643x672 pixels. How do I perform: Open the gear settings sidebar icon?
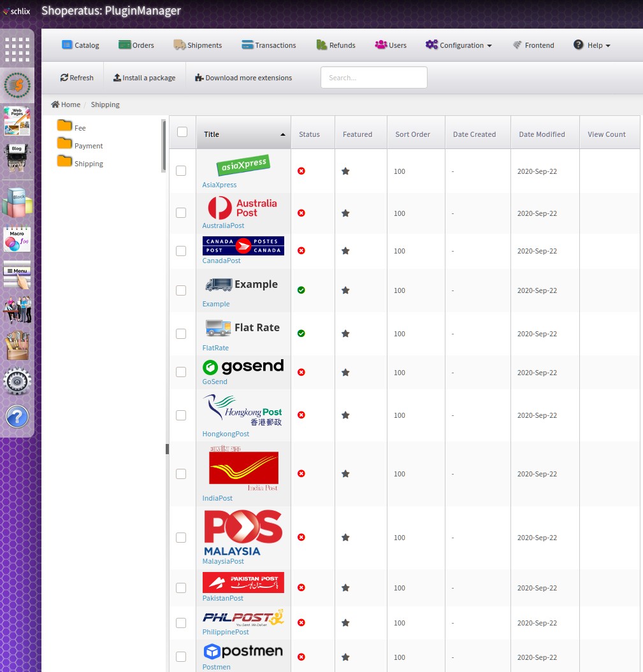tap(17, 381)
